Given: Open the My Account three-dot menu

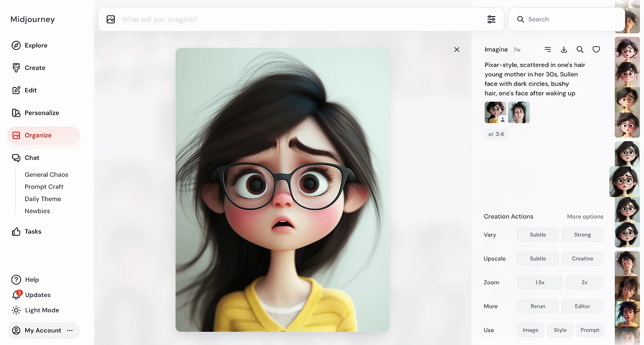Looking at the screenshot, I should pyautogui.click(x=70, y=330).
